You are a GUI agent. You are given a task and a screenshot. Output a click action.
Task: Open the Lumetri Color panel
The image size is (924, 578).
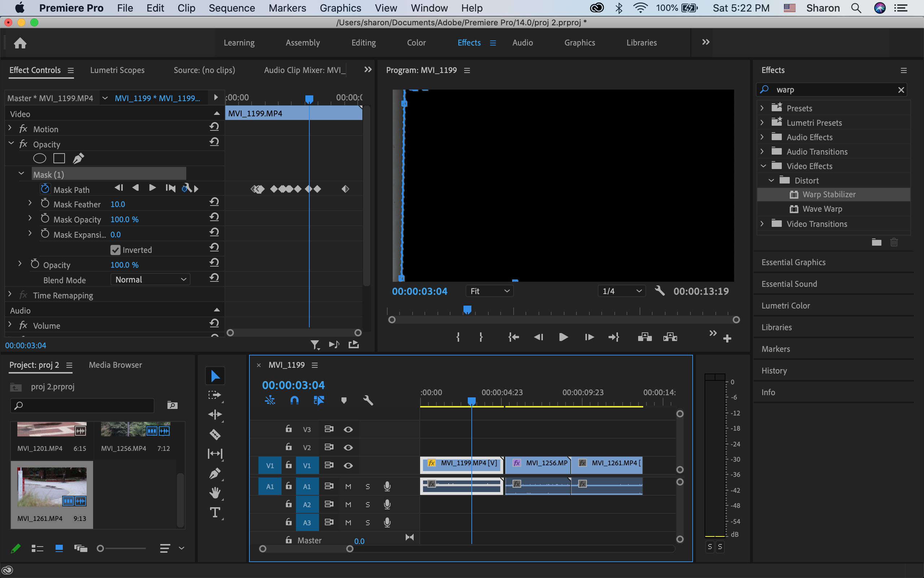click(x=785, y=306)
